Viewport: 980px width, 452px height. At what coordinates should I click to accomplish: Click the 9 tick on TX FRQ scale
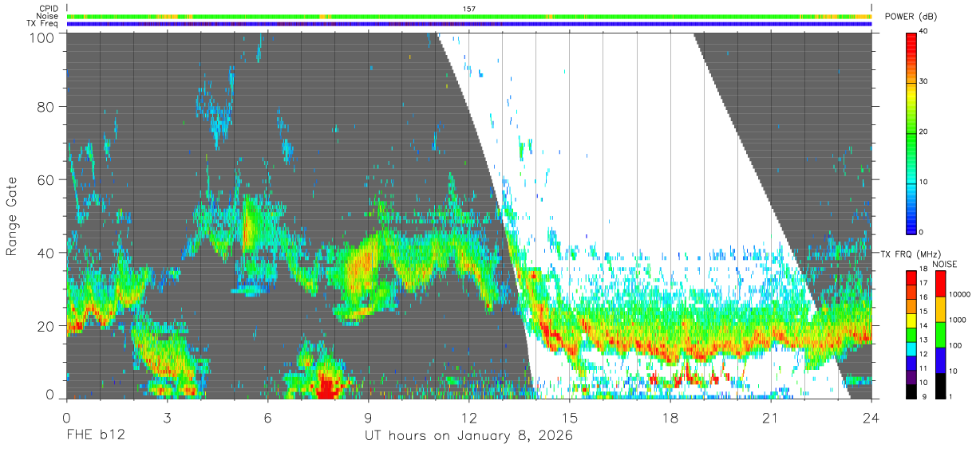click(x=923, y=396)
